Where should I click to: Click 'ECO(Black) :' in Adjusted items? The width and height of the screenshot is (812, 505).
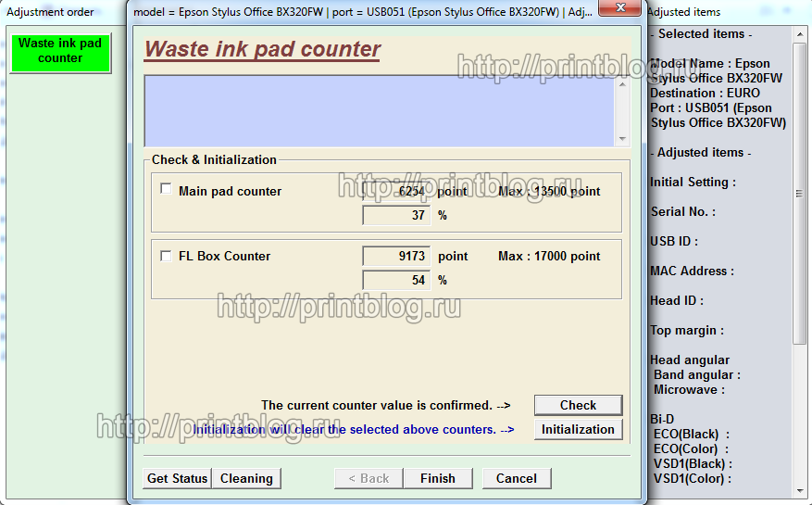pos(692,434)
